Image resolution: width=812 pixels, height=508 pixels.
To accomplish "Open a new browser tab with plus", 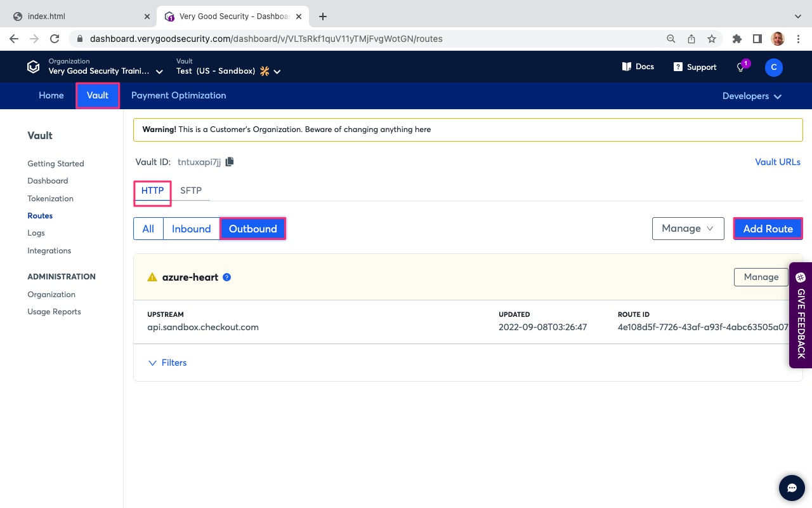I will click(323, 17).
